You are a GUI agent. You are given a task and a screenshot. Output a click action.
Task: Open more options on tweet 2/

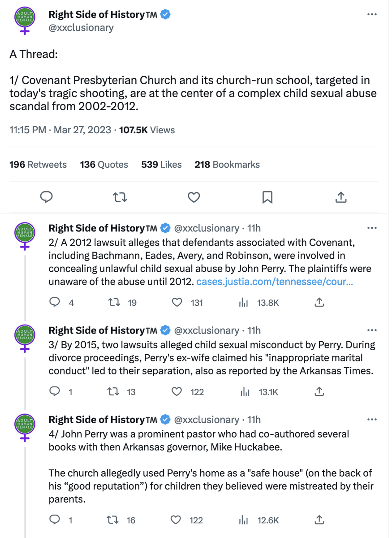371,228
